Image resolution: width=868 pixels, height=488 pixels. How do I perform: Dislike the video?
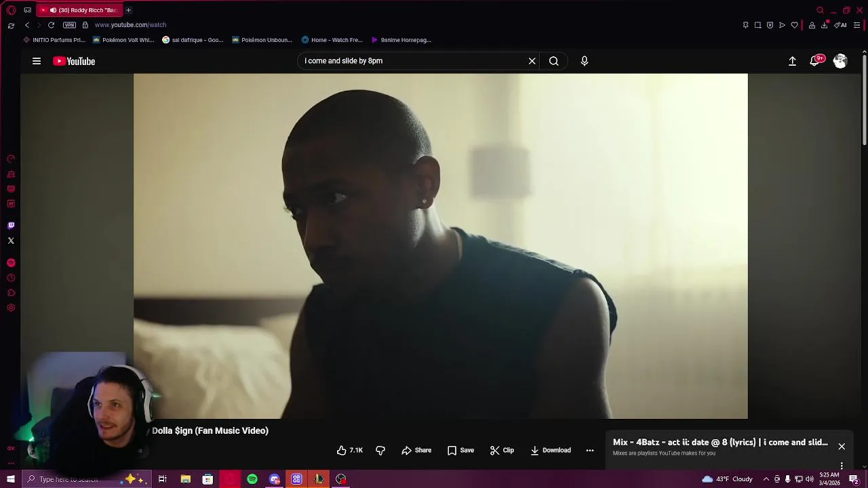tap(380, 450)
